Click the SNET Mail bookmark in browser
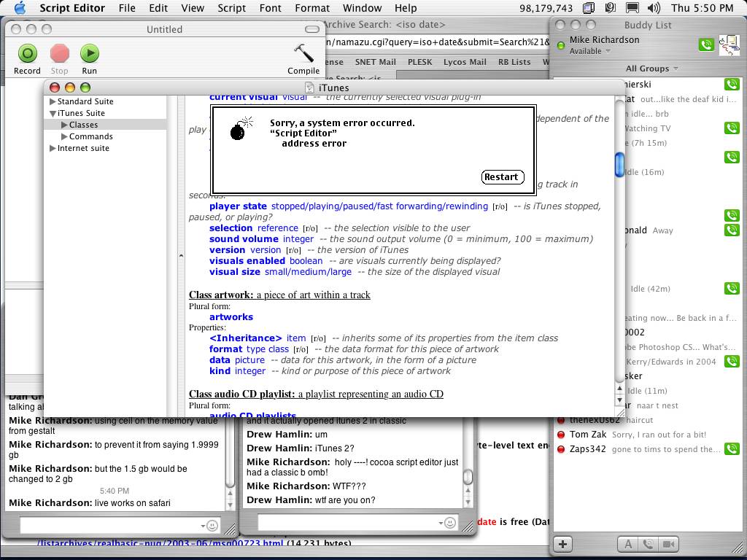Image resolution: width=747 pixels, height=560 pixels. point(375,62)
